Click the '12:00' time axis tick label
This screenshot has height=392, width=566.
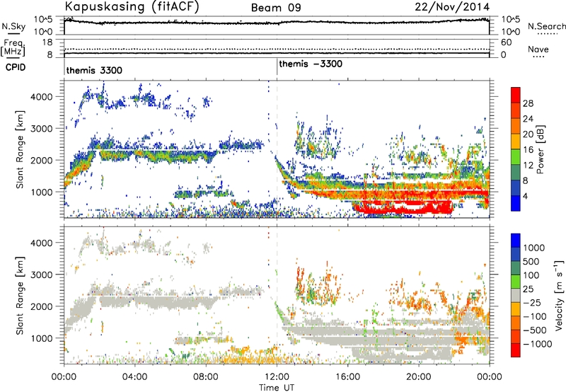pos(277,377)
